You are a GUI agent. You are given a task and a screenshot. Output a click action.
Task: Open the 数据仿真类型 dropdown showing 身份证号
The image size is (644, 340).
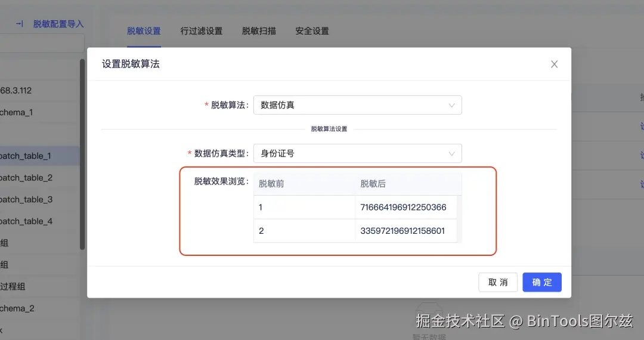357,153
